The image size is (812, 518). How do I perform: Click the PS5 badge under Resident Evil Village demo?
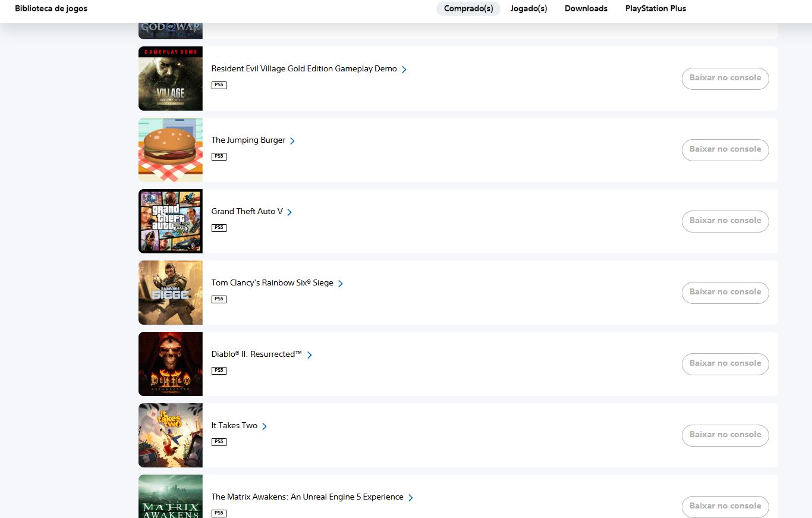(x=219, y=85)
